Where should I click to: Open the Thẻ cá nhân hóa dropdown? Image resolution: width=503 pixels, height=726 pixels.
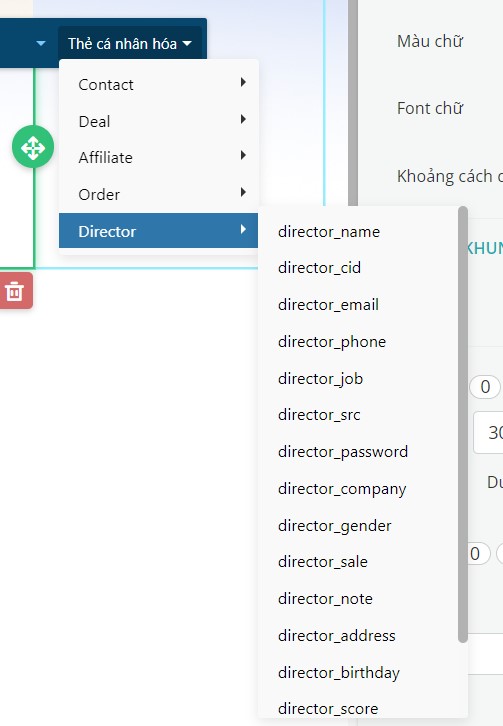[x=130, y=44]
